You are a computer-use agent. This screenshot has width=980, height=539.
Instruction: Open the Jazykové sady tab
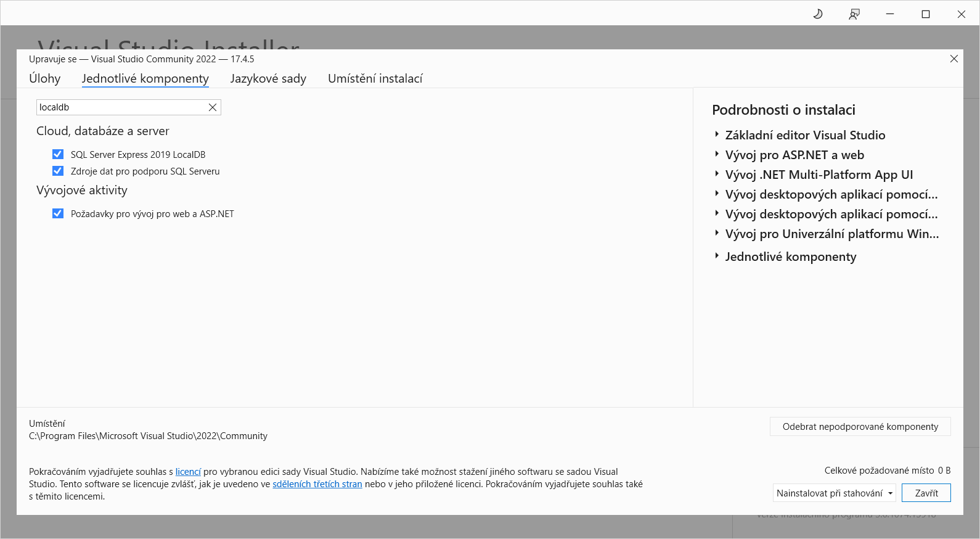(268, 78)
